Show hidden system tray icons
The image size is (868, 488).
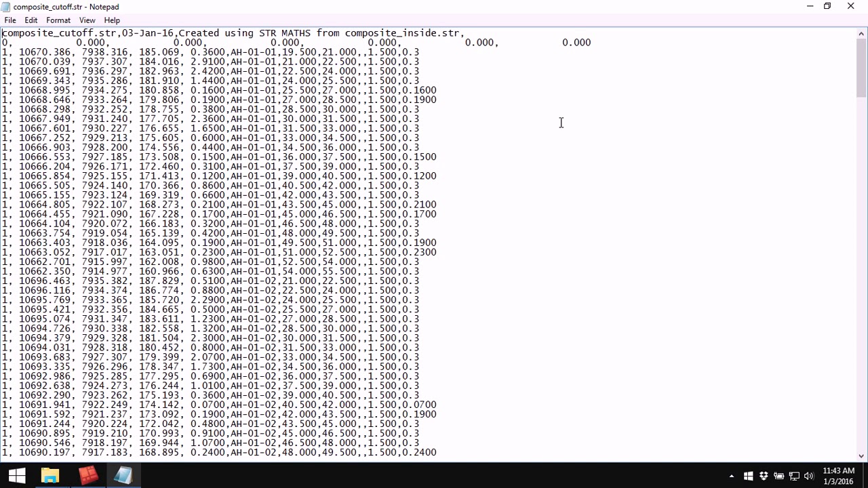tap(731, 476)
